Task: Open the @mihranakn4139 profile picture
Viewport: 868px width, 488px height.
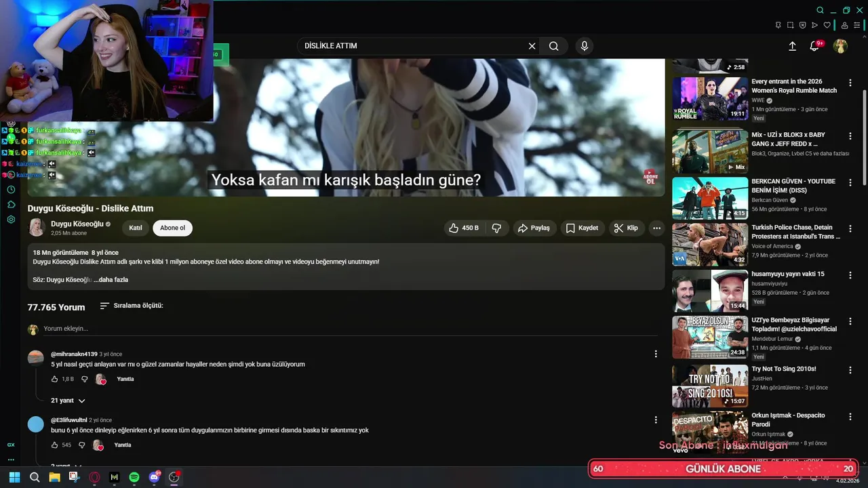Action: click(x=36, y=358)
